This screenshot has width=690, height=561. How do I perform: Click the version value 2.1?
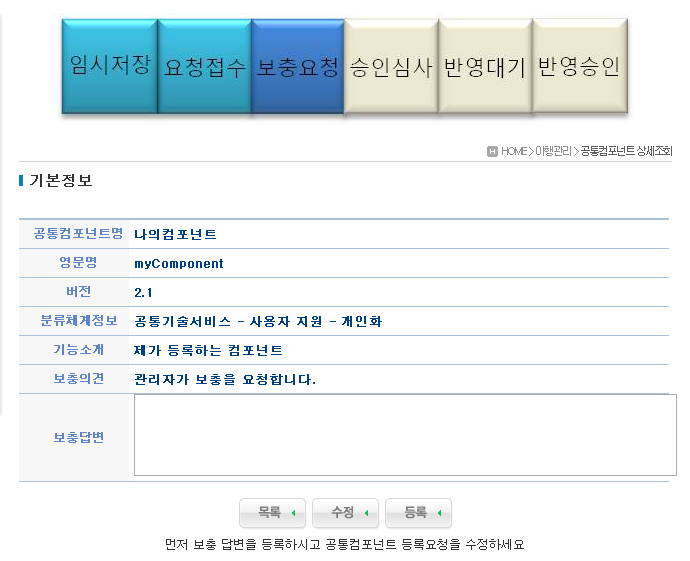[x=143, y=293]
